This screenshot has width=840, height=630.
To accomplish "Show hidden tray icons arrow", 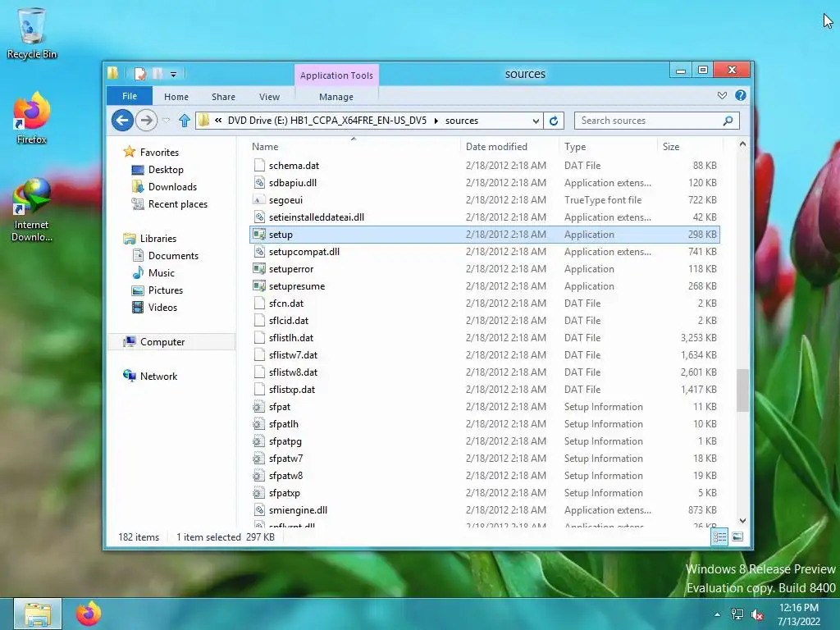I will tap(717, 614).
